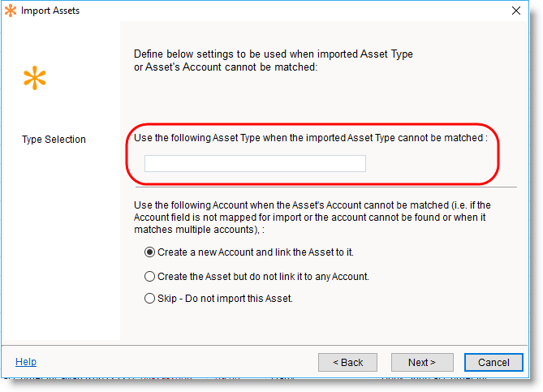Click the label text Create a new Account and link
The image size is (543, 392).
pos(256,252)
